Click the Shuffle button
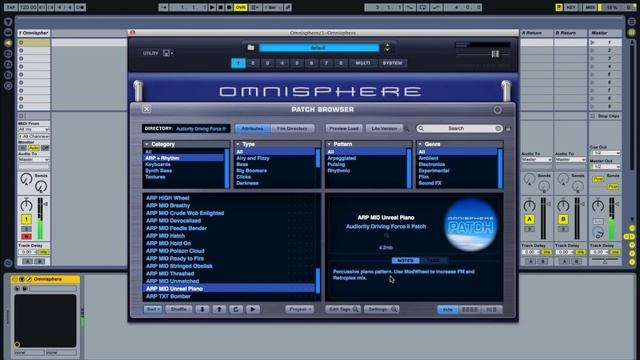 178,309
